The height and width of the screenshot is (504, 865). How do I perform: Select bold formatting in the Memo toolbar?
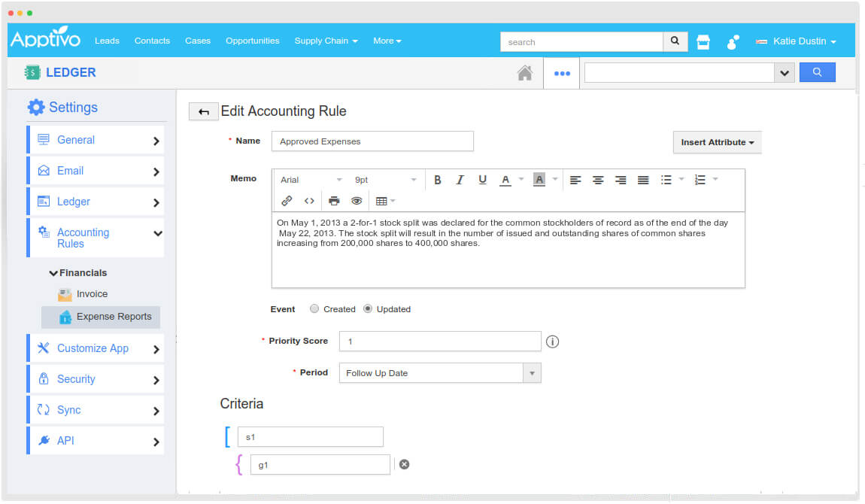438,179
